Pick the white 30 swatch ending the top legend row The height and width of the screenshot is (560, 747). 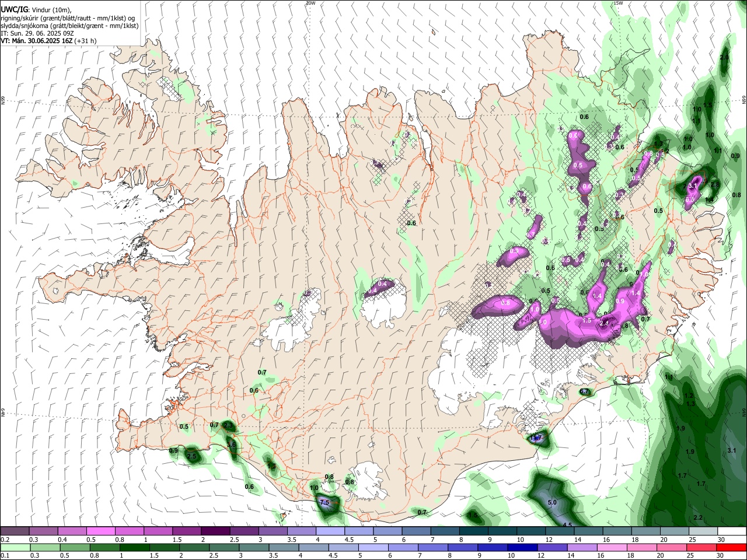point(732,531)
